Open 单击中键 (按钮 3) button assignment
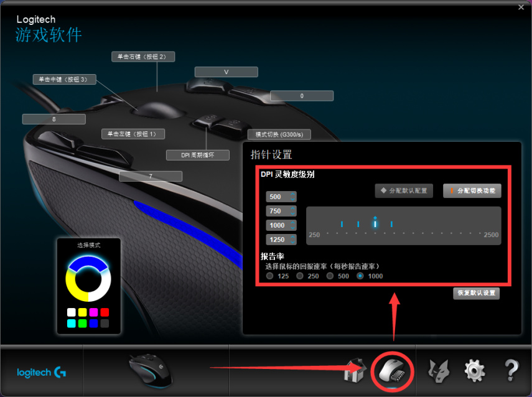Screen dimensions: 532x397 coord(65,80)
